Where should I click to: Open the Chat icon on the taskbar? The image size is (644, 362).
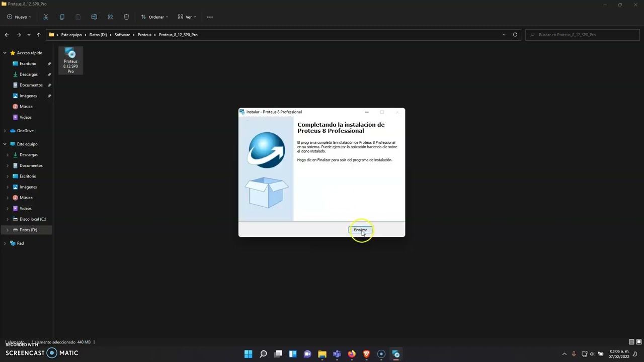307,354
